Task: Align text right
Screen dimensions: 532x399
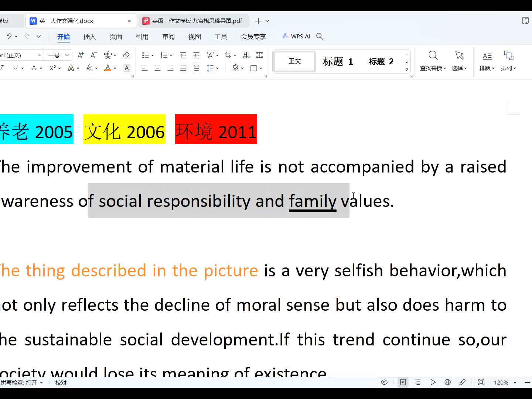Action: [170, 68]
